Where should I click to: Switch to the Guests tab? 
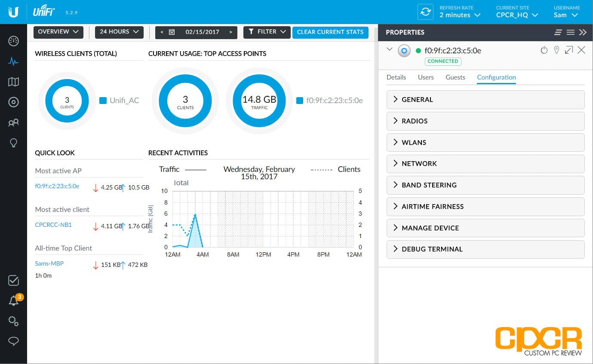coord(455,77)
